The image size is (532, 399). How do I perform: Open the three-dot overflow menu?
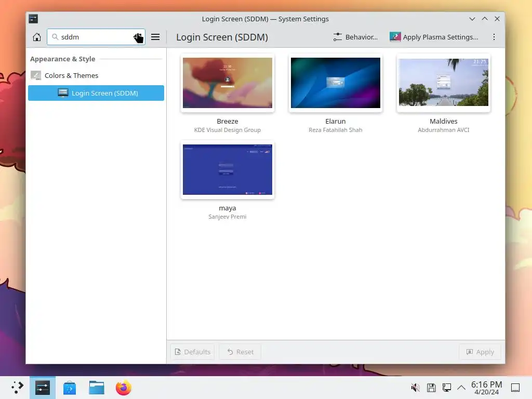point(494,37)
